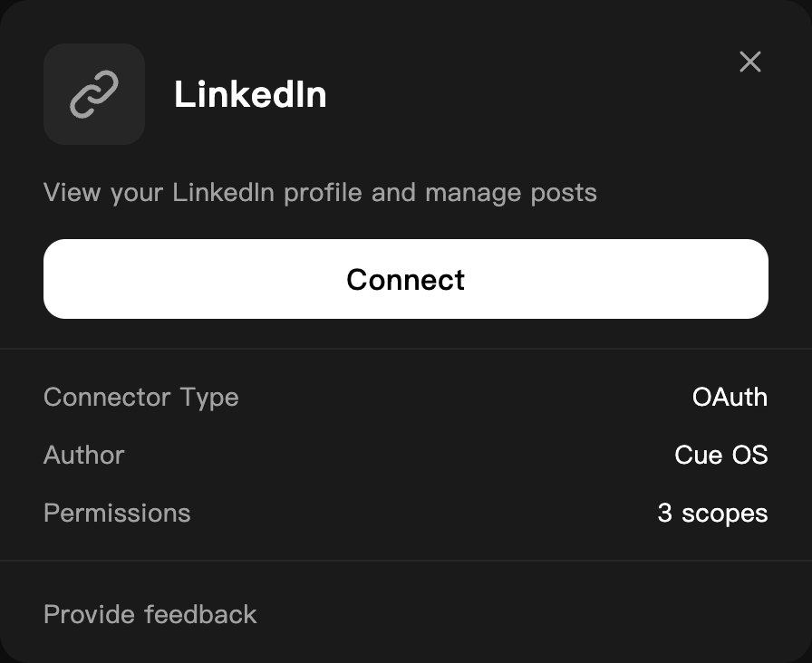The image size is (812, 663).
Task: Send feedback about this connector
Action: click(150, 614)
